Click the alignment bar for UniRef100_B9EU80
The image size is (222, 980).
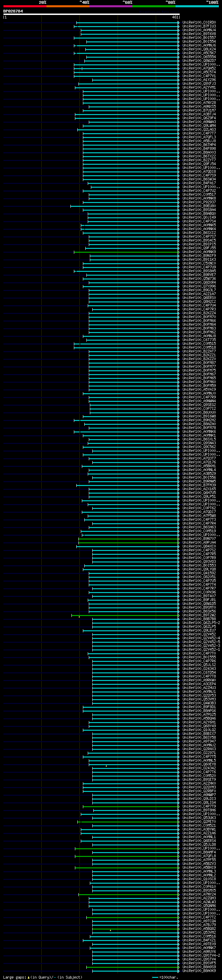[x=125, y=206]
